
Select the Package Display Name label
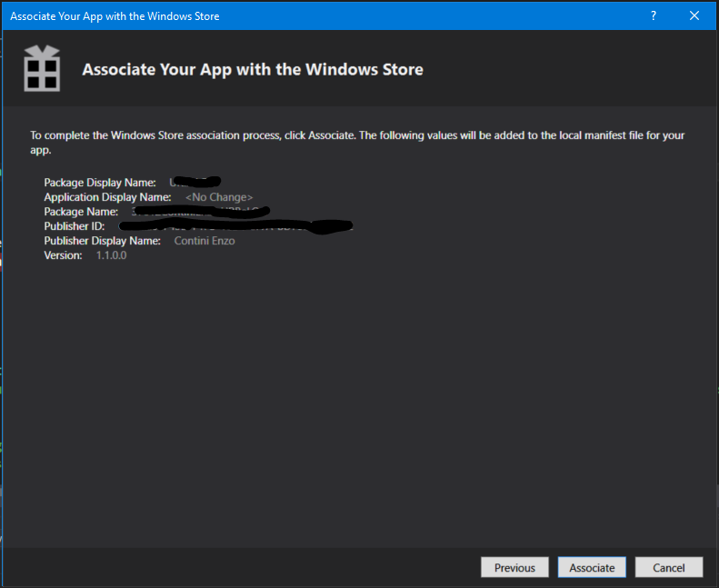click(x=100, y=183)
